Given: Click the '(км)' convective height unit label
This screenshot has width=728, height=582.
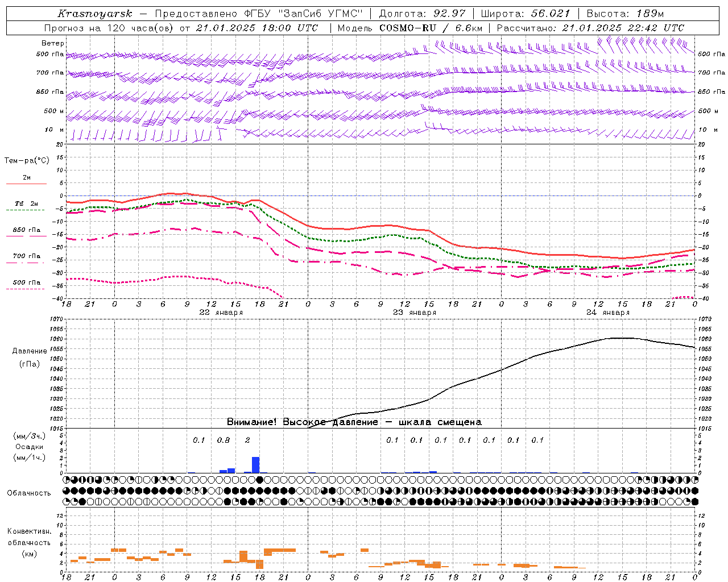Looking at the screenshot, I should click(x=29, y=553).
